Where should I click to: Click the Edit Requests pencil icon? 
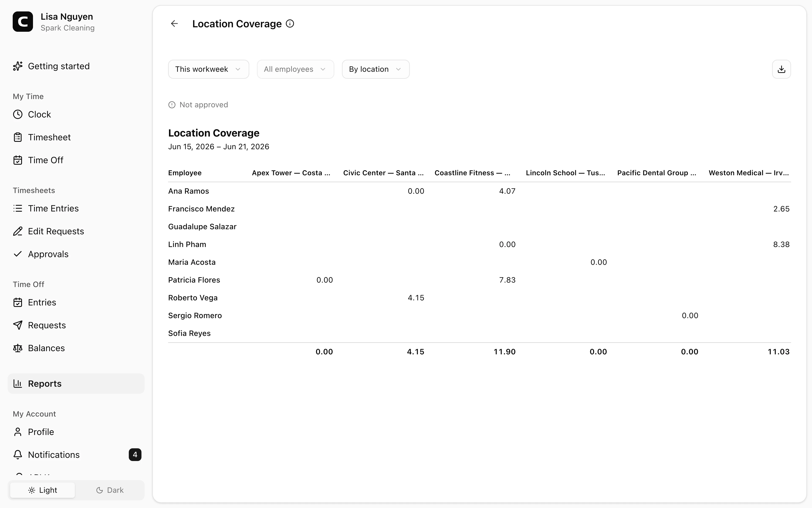(18, 231)
